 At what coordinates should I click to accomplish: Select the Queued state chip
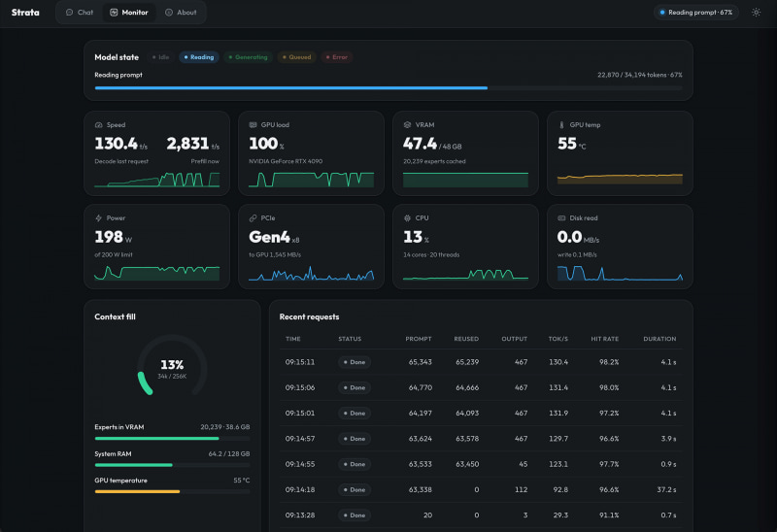pos(297,57)
